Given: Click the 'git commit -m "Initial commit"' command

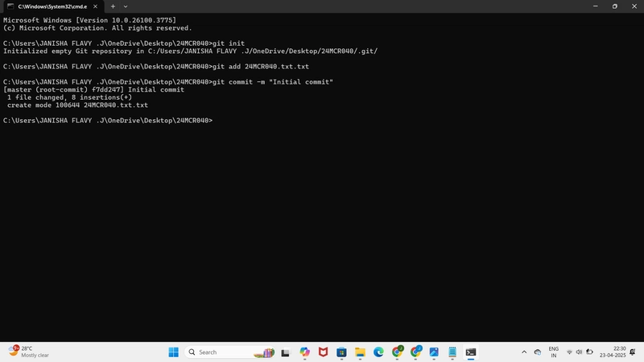Looking at the screenshot, I should point(273,82).
